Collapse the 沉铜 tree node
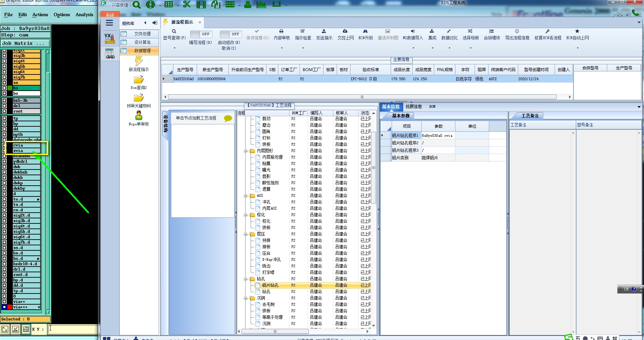Screen dimensions: 644x340 pyautogui.click(x=246, y=298)
